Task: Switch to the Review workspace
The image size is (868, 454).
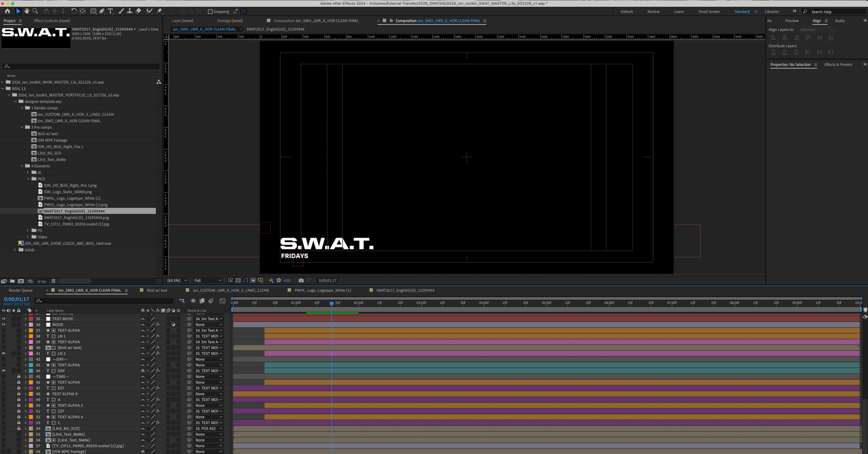Action: 653,11
